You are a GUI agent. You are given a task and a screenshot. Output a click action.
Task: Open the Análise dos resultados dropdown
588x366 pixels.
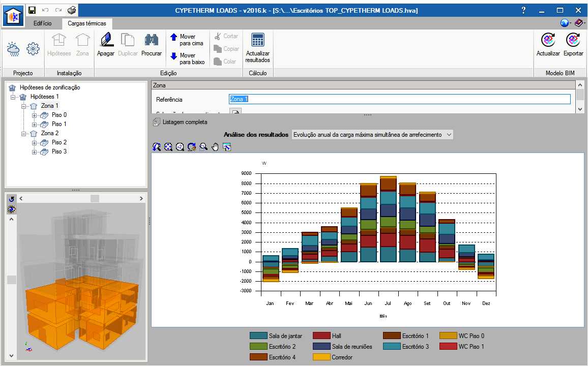pyautogui.click(x=372, y=135)
